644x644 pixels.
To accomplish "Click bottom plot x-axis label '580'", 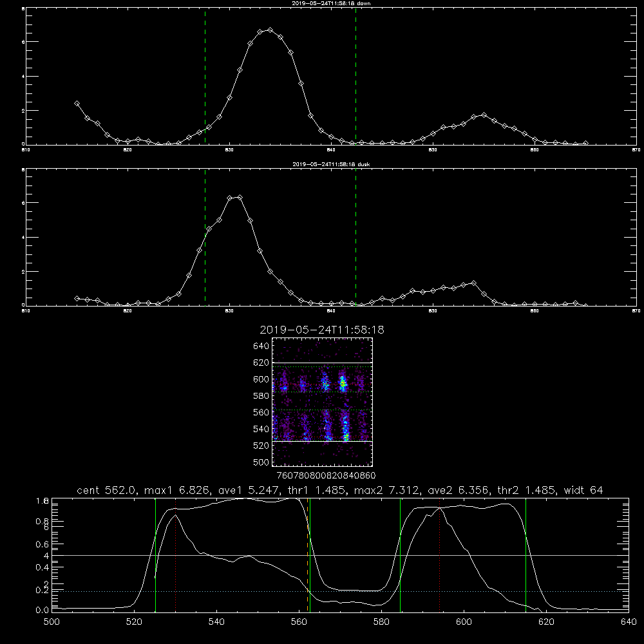I will [381, 621].
